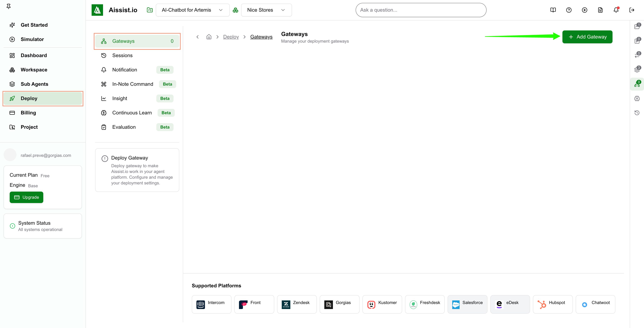Open the documentation book icon
Viewport: 644px width, 328px height.
click(553, 10)
